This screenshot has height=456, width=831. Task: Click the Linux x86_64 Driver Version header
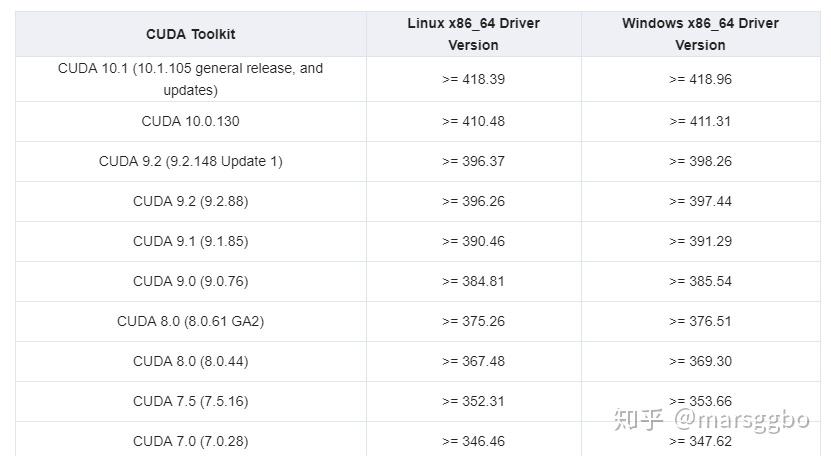[473, 34]
